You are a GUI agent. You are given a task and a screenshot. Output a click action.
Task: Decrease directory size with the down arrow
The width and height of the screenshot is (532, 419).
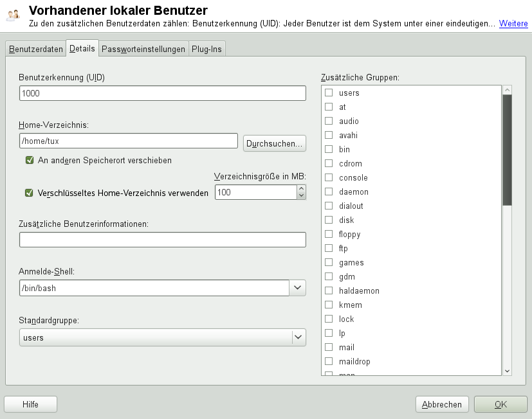(301, 196)
